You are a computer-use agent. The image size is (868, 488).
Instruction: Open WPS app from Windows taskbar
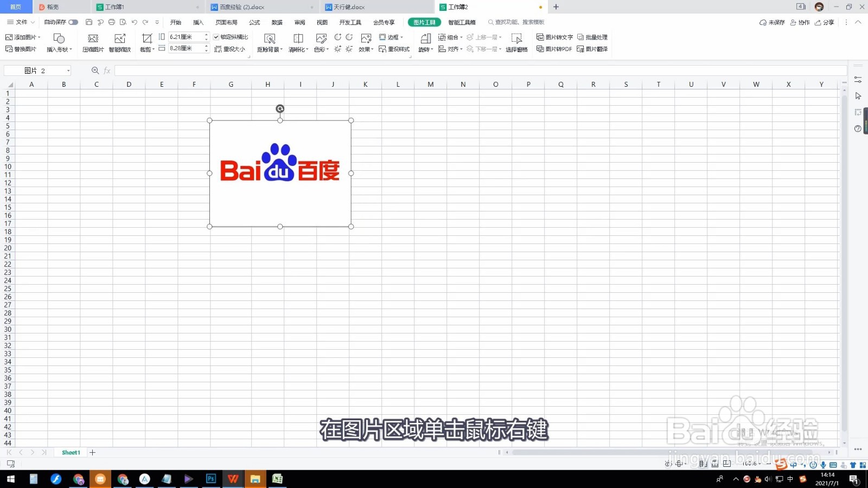233,479
